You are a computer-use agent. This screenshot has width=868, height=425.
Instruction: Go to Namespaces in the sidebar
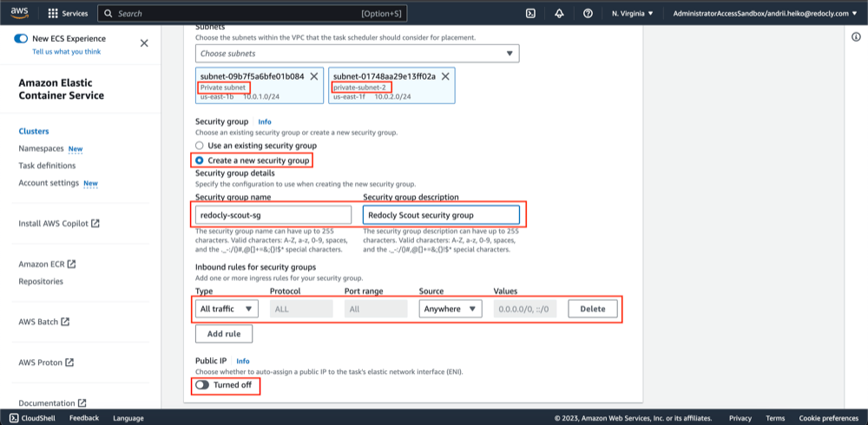42,149
